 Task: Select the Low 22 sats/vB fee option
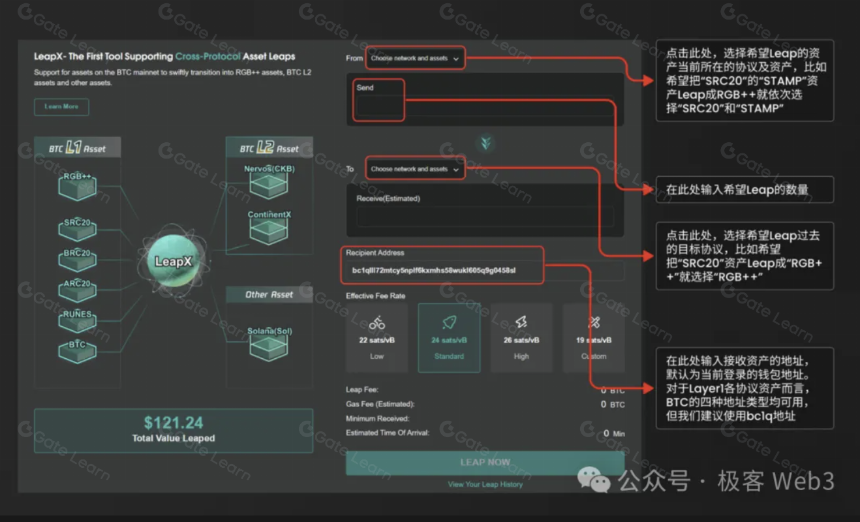[x=377, y=338]
